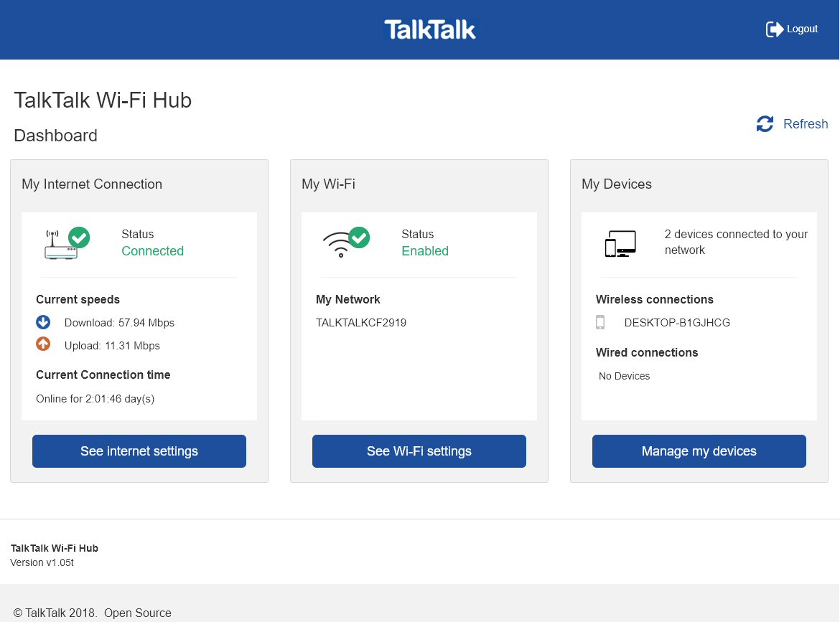The width and height of the screenshot is (840, 622).
Task: Click the connected devices monitor icon
Action: pyautogui.click(x=620, y=244)
